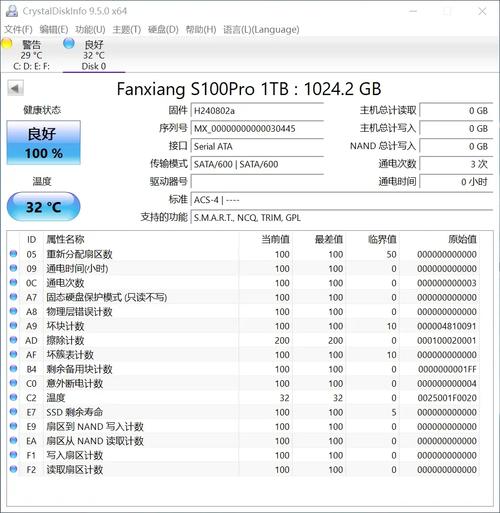Close the CrystalDiskInfo window

[x=482, y=11]
